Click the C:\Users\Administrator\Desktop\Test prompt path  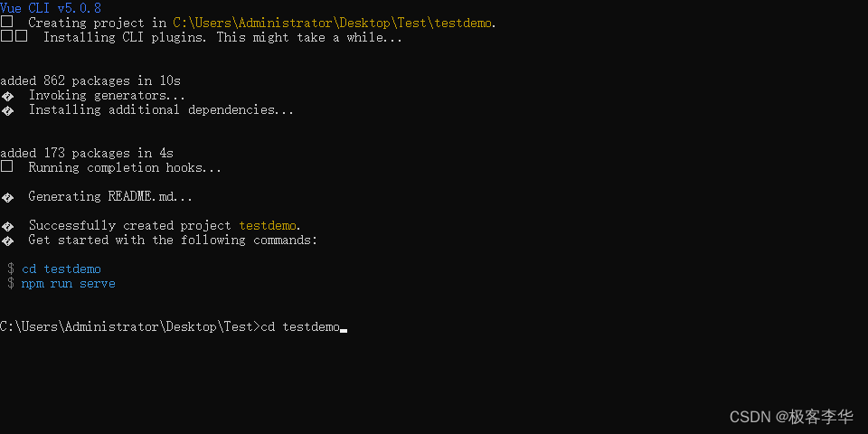pos(127,326)
